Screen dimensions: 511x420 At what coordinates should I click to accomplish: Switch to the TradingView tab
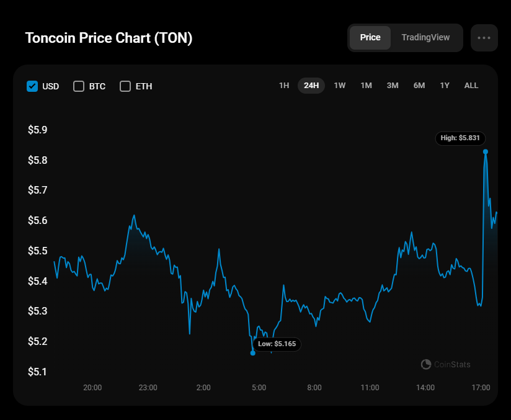[425, 38]
